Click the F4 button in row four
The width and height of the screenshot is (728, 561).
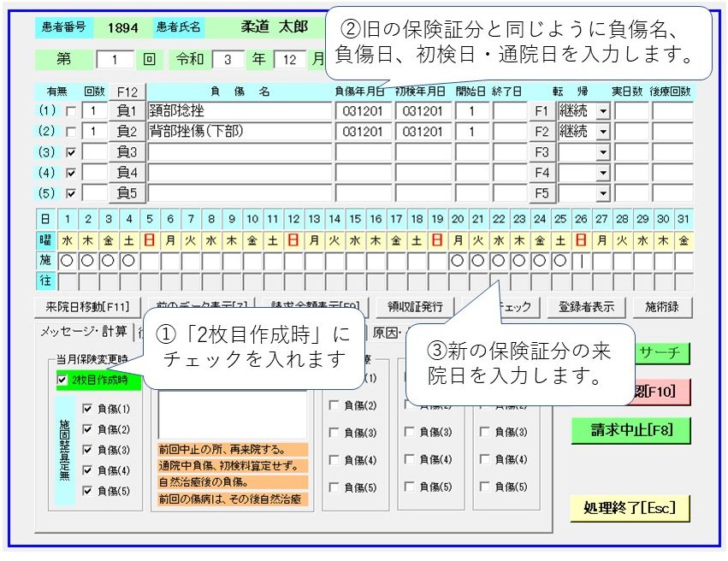click(541, 173)
